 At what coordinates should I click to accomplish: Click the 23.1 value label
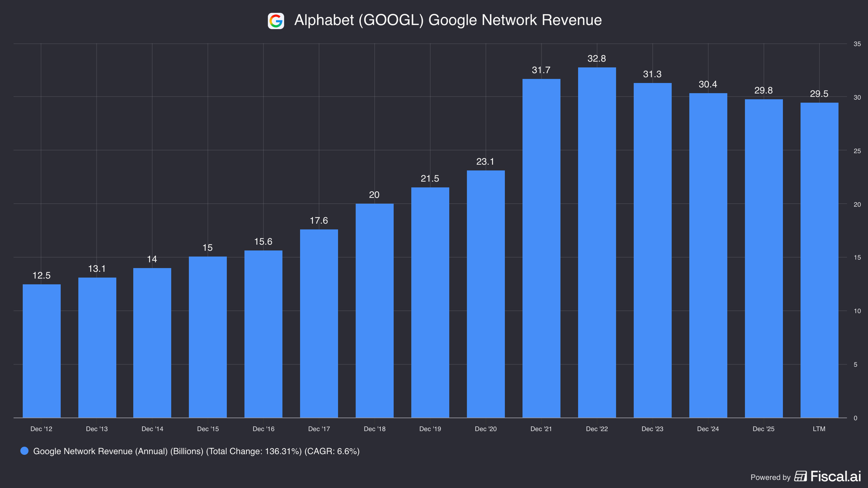point(485,162)
